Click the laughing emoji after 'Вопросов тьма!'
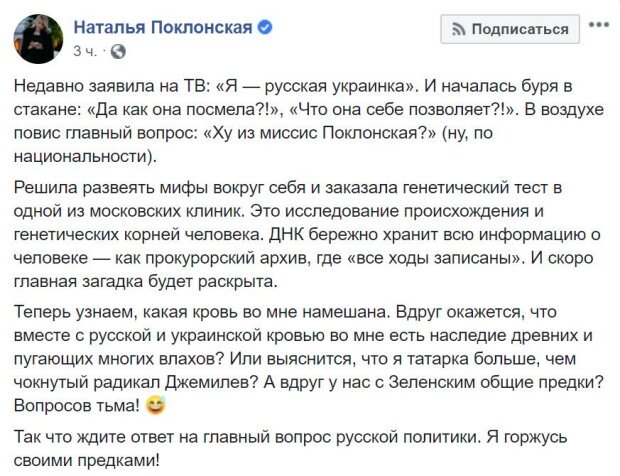Screen dimensions: 620x476 156,406
